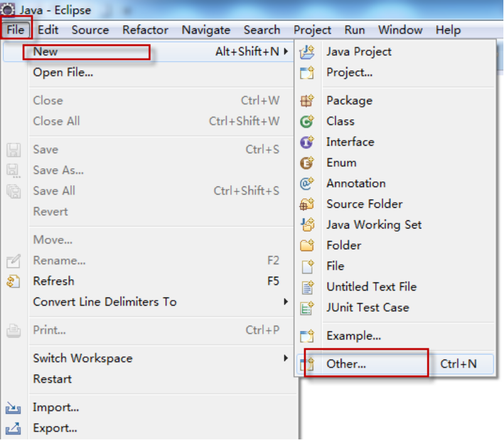
Task: Choose Open File... from File menu
Action: tap(149, 73)
